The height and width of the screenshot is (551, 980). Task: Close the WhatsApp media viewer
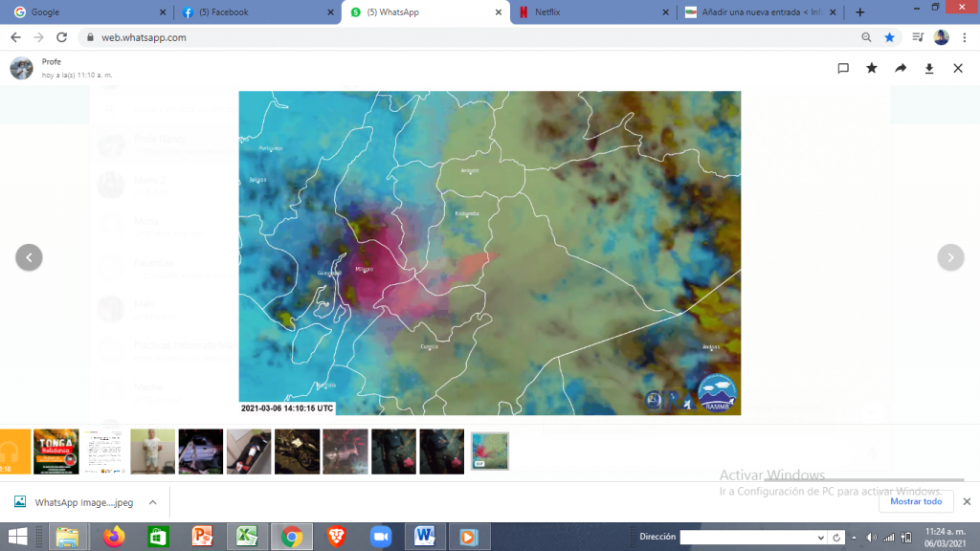(x=958, y=68)
